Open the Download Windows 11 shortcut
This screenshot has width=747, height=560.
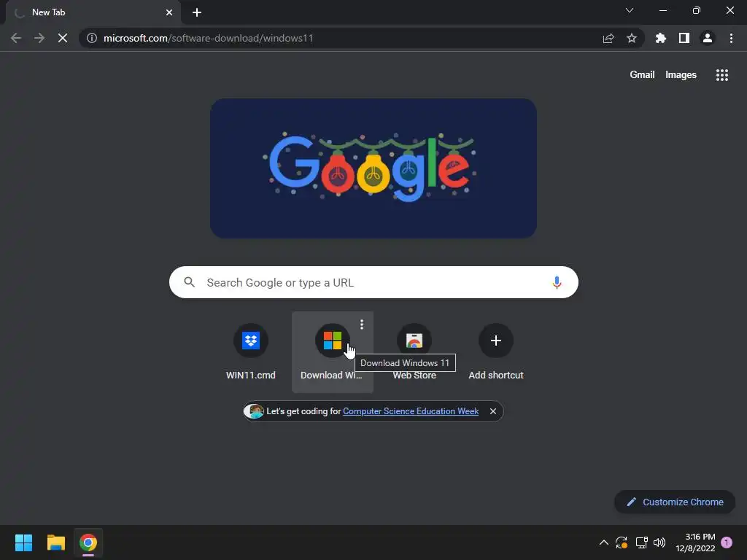pyautogui.click(x=333, y=352)
